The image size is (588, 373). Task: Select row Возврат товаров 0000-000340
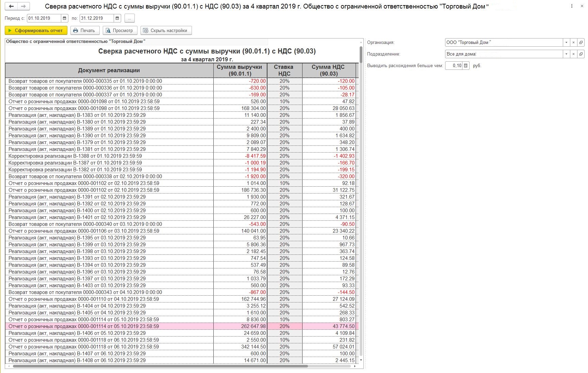tap(182, 224)
